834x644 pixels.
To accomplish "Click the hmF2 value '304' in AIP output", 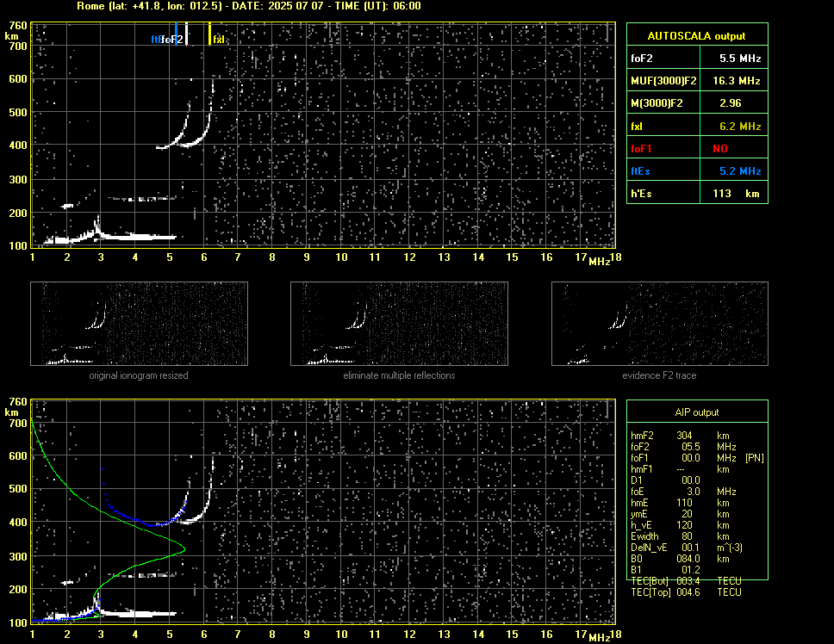I will (684, 436).
